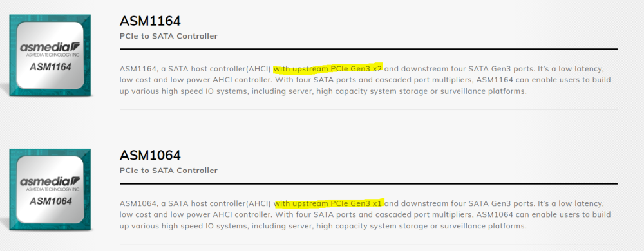Click 'ASMEDIA TECHNOLOGY INC' text on ASM1164 chip
Screen dimensions: 644x251
52,55
